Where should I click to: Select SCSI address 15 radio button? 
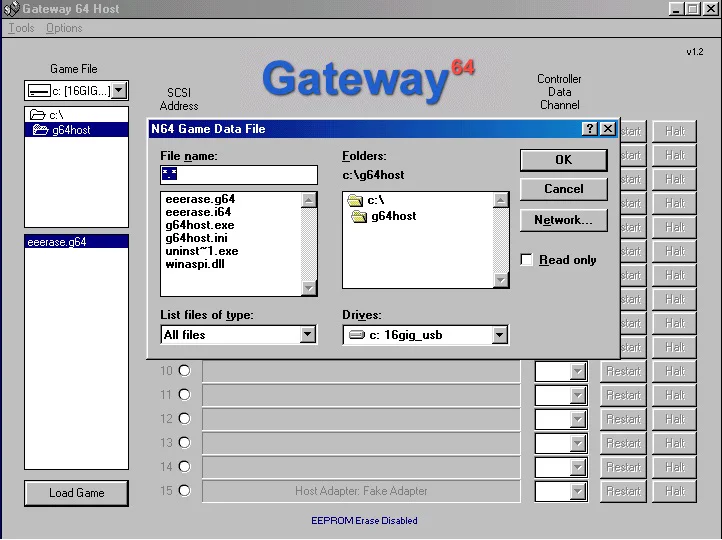pos(184,491)
